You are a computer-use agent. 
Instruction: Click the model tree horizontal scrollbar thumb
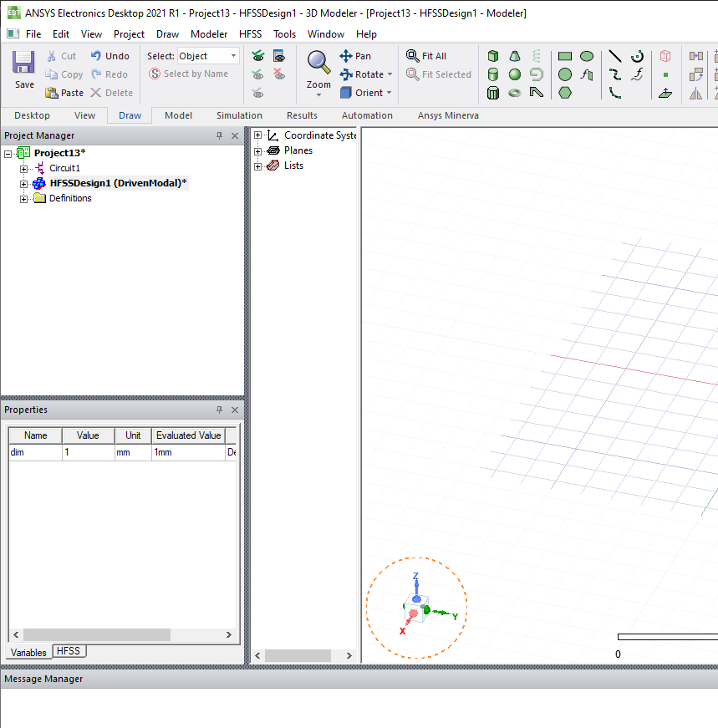[298, 655]
